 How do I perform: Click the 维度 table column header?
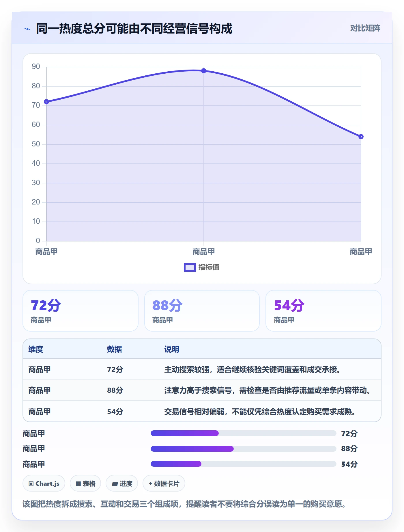tap(36, 349)
